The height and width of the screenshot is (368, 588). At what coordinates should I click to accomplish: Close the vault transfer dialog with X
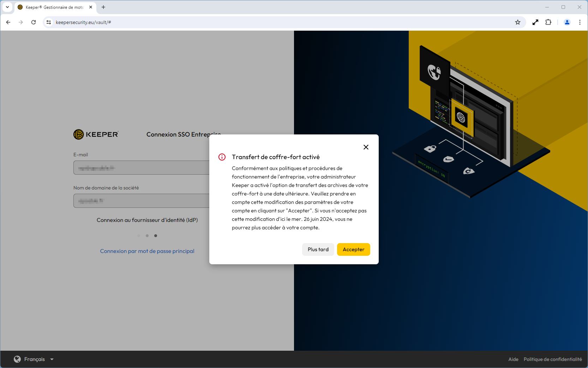[366, 147]
